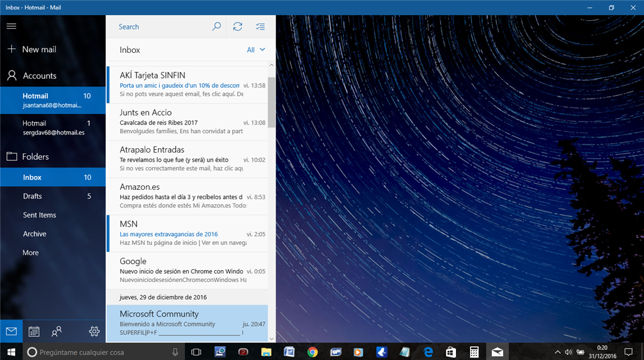Screen dimensions: 644x360
Task: Open Task View from taskbar
Action: (196, 352)
